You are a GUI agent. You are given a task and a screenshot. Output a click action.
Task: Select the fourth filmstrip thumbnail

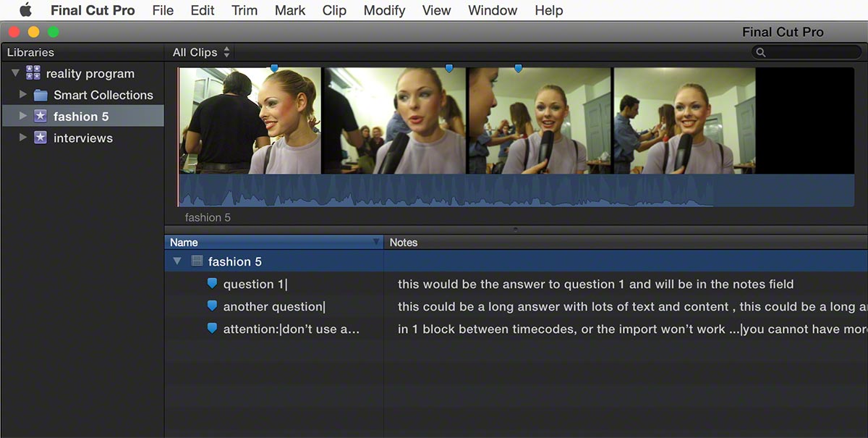pos(684,121)
